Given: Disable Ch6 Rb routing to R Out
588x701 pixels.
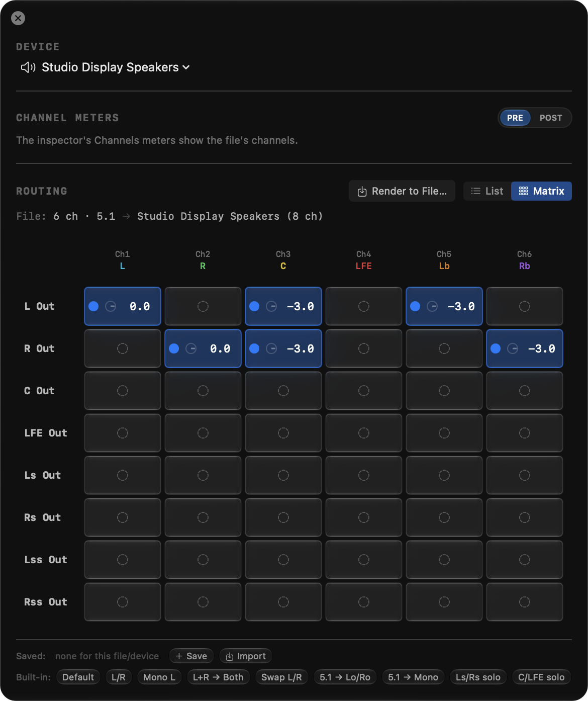Looking at the screenshot, I should point(496,348).
